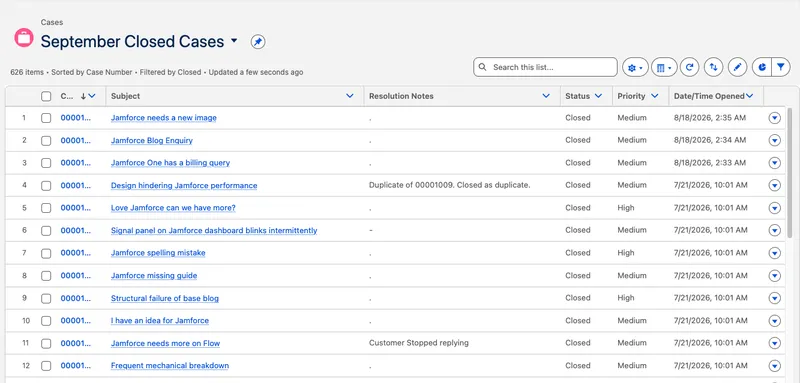The height and width of the screenshot is (383, 800).
Task: Open row actions for Jamforce needs a new image
Action: click(x=774, y=118)
